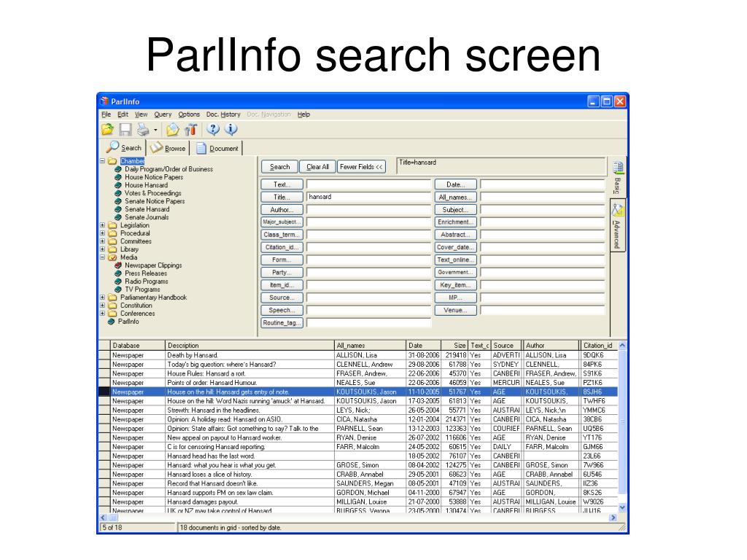Expand the Constitution folder
Screen dimensions: 747x560
(102, 306)
